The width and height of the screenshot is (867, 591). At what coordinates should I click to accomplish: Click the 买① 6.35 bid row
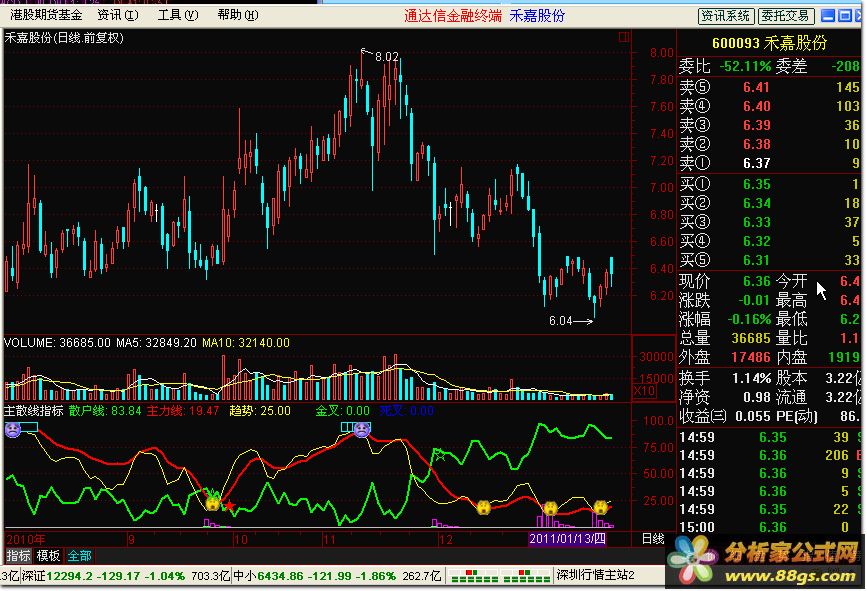click(x=769, y=184)
